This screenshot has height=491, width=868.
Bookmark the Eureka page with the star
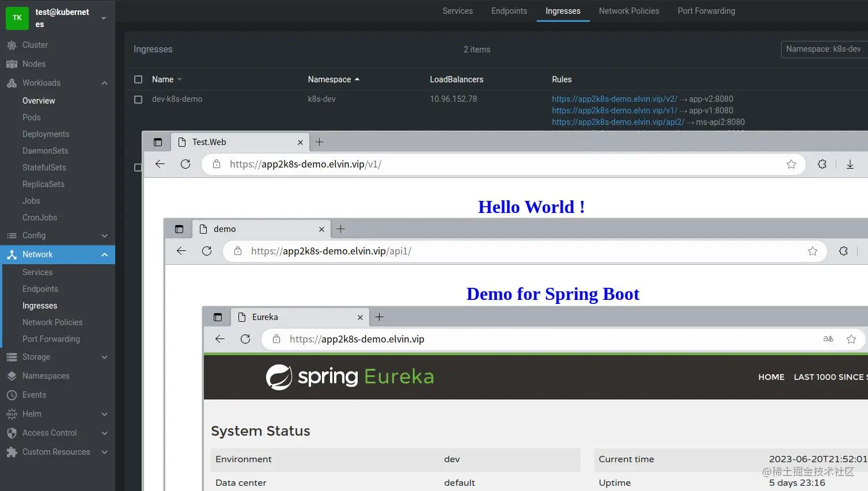click(x=851, y=339)
